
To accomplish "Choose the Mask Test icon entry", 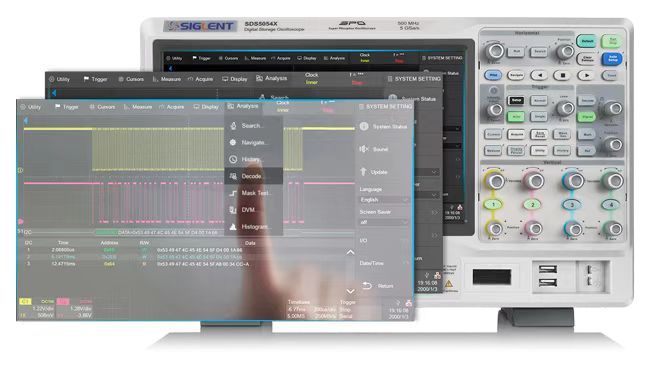I will [233, 193].
